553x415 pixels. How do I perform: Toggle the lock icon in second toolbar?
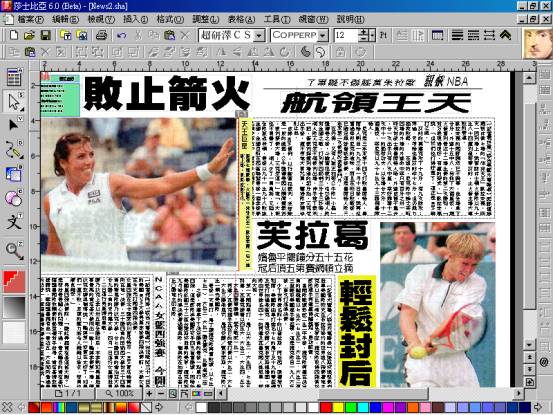tap(340, 52)
